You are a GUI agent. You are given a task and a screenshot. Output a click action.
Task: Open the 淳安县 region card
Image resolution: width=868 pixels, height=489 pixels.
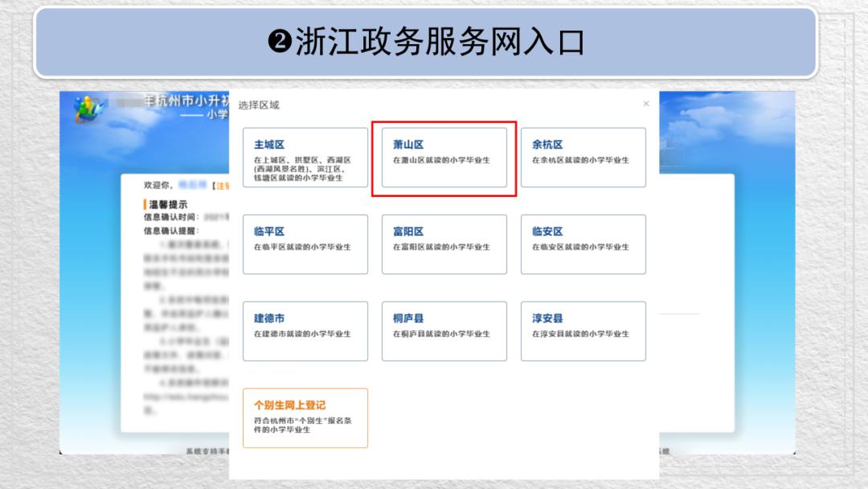click(x=583, y=331)
